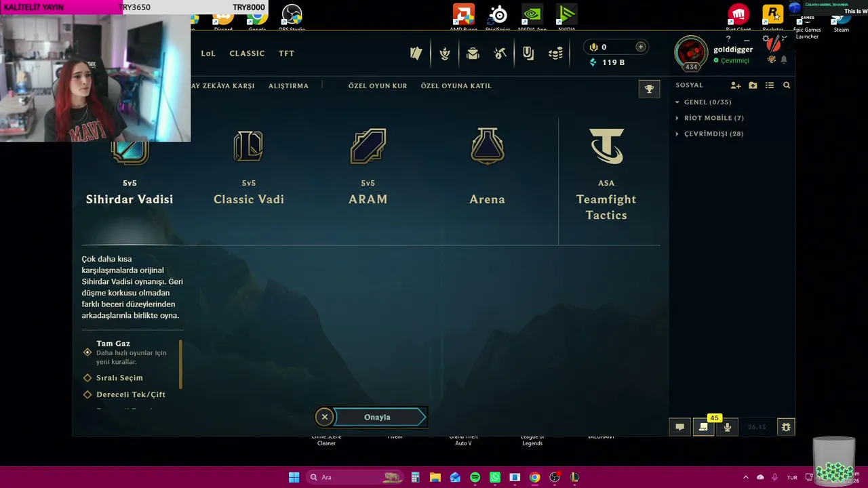868x488 pixels.
Task: Open the friends list options icon
Action: (770, 85)
